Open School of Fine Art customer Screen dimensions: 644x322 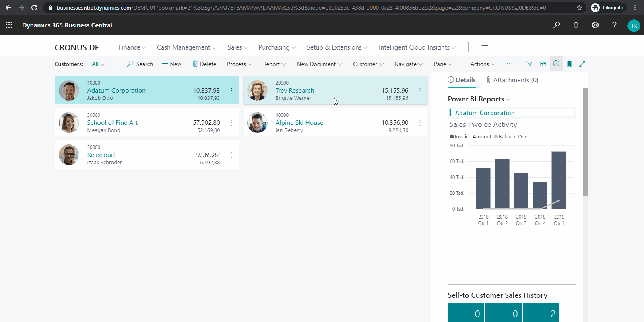click(112, 123)
